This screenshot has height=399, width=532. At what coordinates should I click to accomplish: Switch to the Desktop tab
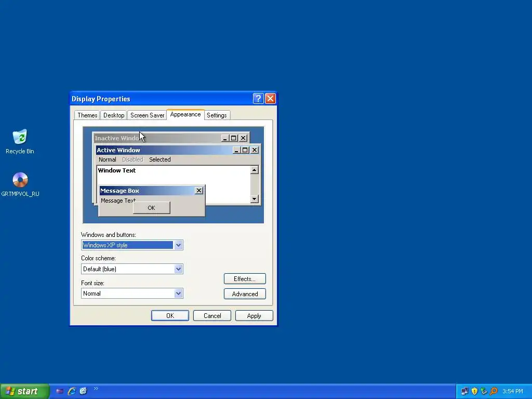coord(114,115)
